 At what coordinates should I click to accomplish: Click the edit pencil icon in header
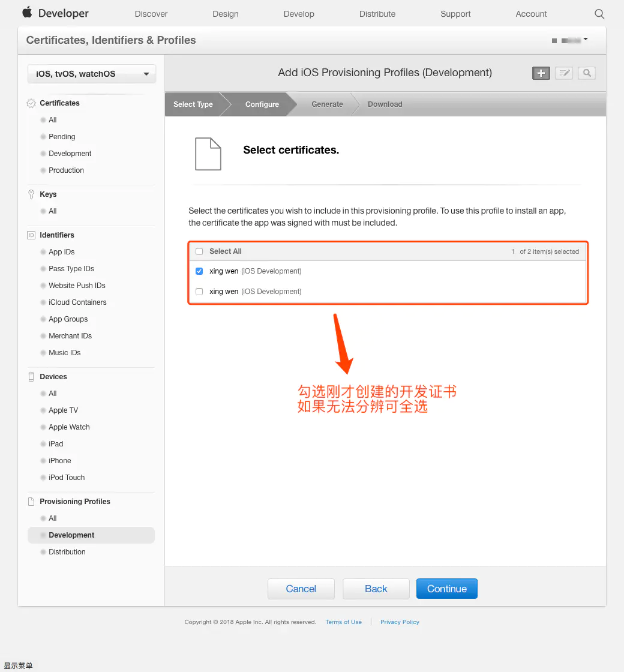coord(564,73)
